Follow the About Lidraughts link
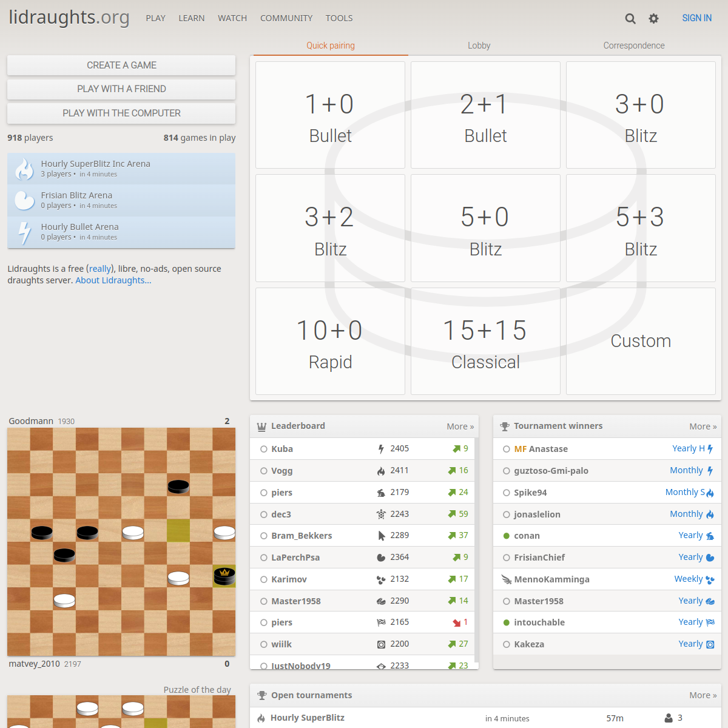The image size is (728, 728). pos(113,280)
